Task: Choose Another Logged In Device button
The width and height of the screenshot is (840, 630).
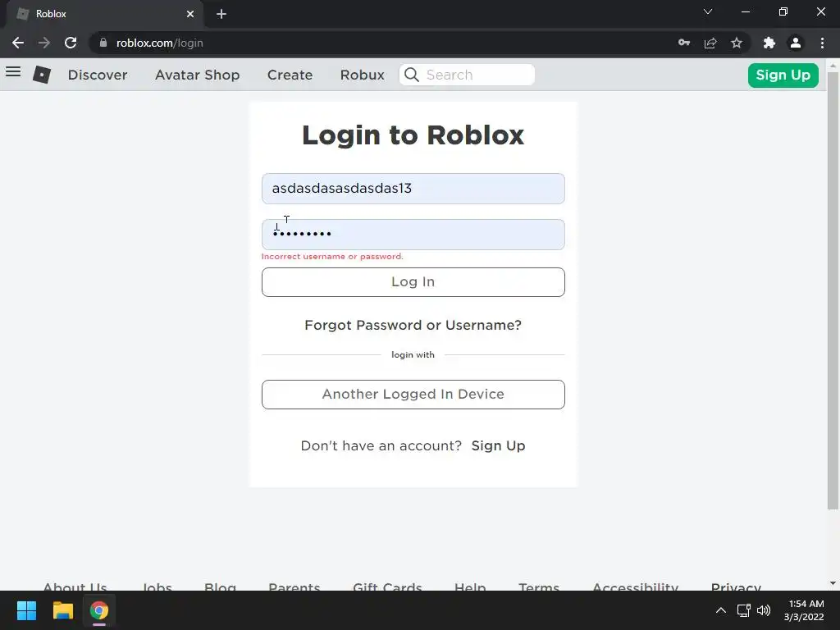Action: pos(413,395)
